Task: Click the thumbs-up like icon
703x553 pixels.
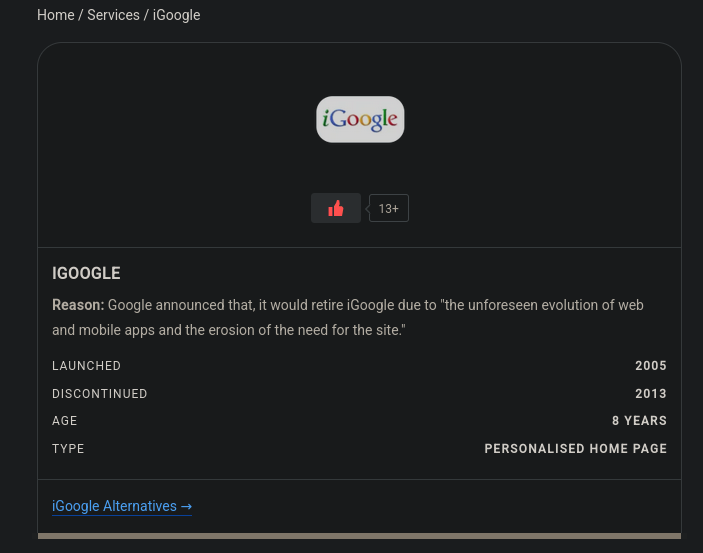Action: tap(336, 208)
